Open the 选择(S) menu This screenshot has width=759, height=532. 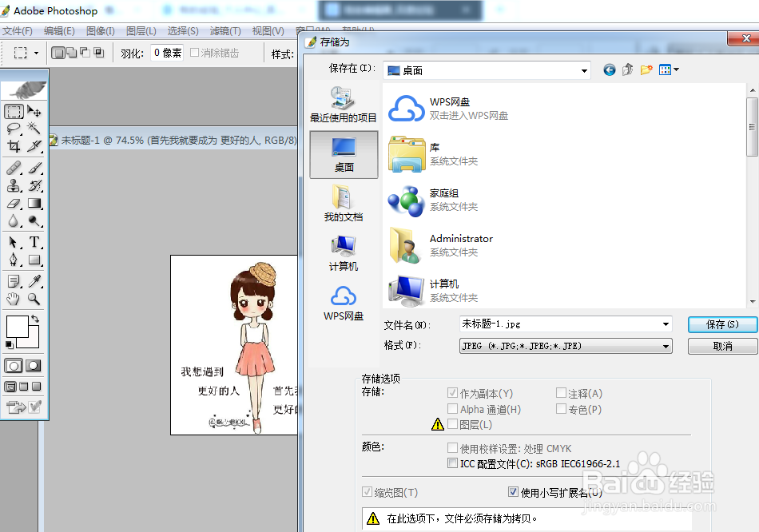pyautogui.click(x=183, y=31)
